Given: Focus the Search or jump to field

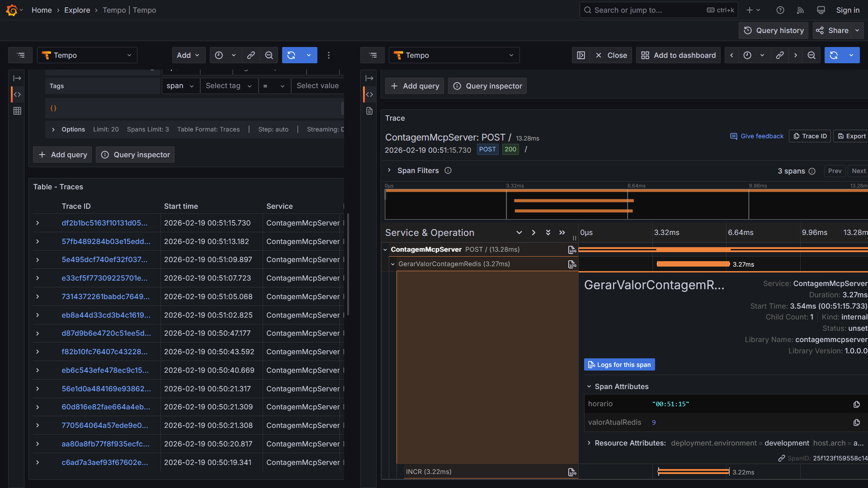Looking at the screenshot, I should point(659,10).
